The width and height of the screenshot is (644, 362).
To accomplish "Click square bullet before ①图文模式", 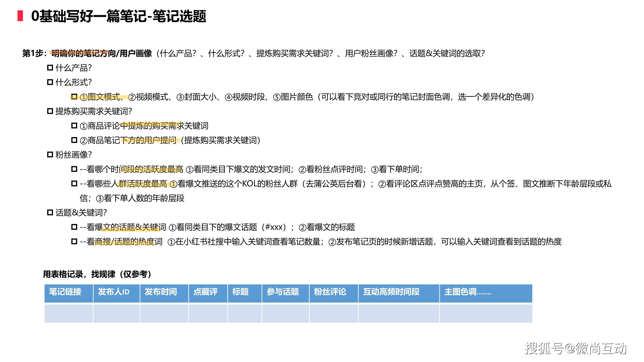I will [74, 97].
